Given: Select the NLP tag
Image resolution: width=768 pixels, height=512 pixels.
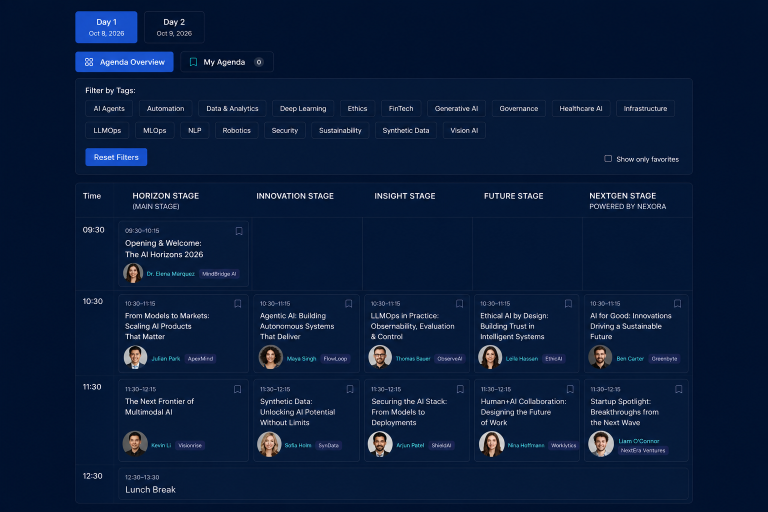Looking at the screenshot, I should click(x=194, y=130).
